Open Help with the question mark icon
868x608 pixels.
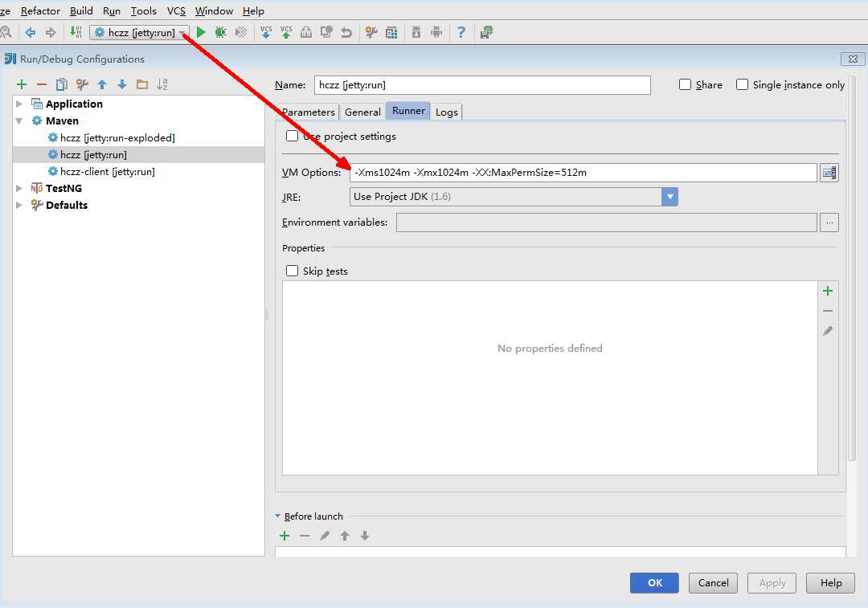pos(461,32)
